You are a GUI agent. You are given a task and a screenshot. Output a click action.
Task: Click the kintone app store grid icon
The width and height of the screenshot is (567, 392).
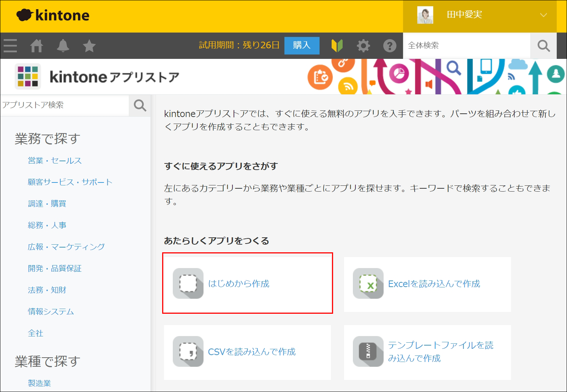coord(28,76)
